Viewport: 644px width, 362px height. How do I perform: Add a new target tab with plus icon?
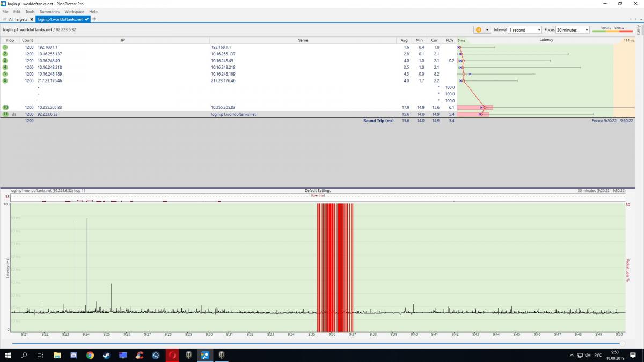point(94,19)
